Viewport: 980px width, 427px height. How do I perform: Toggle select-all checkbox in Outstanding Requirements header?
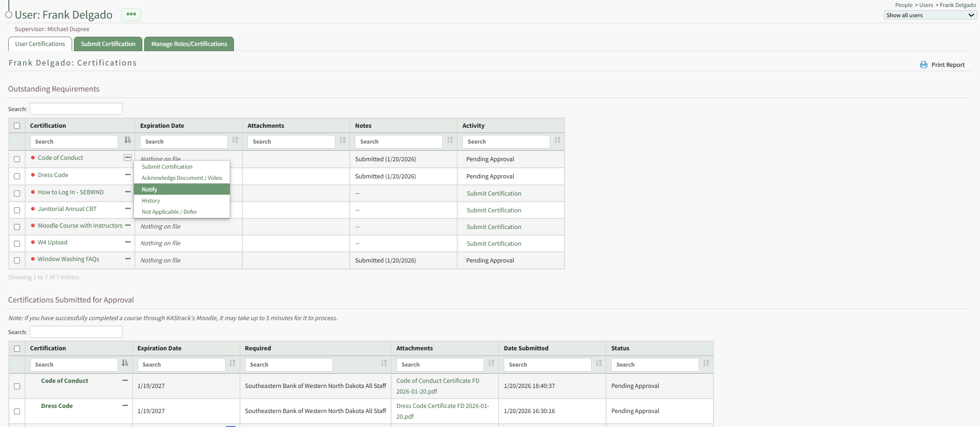(x=17, y=126)
